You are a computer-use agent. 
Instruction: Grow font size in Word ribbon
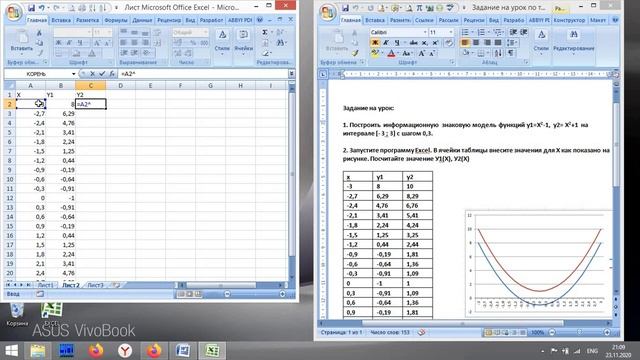[422, 53]
